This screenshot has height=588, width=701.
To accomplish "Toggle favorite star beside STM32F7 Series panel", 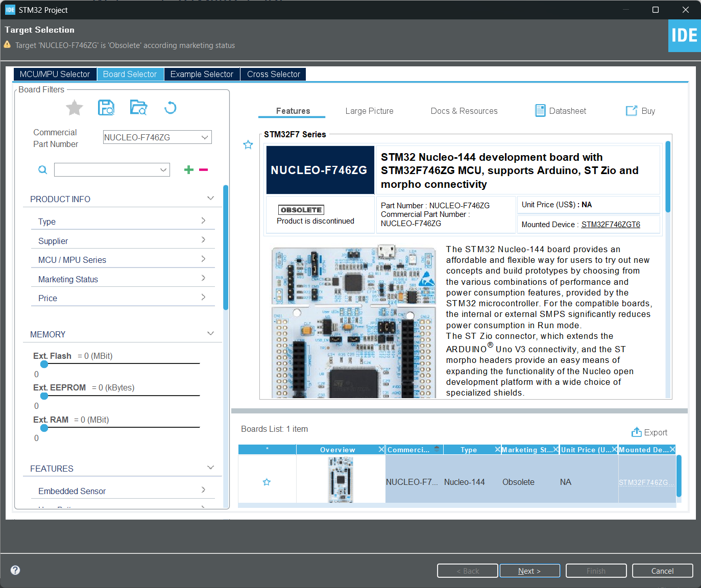I will click(248, 144).
